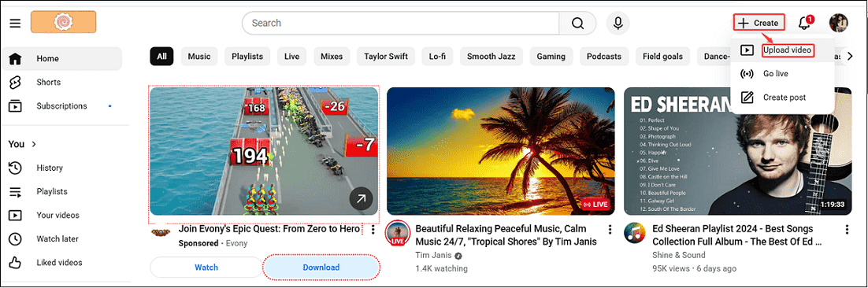Click the History clock icon
Image resolution: width=868 pixels, height=288 pixels.
pyautogui.click(x=16, y=168)
